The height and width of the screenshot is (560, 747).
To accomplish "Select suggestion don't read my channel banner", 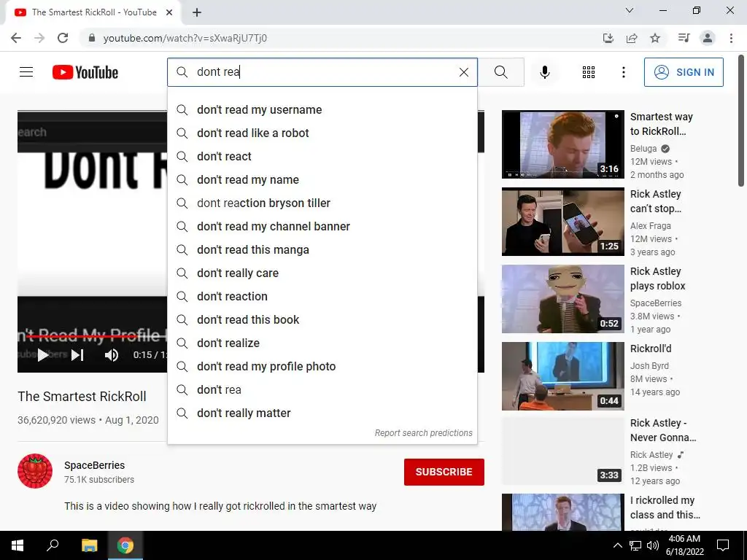I will click(x=322, y=226).
